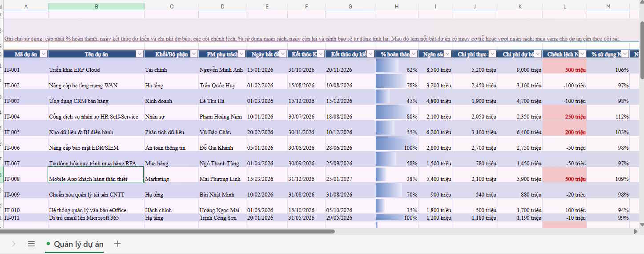Select the 25/01/2027 expected end date cell
The width and height of the screenshot is (644, 254).
point(350,175)
